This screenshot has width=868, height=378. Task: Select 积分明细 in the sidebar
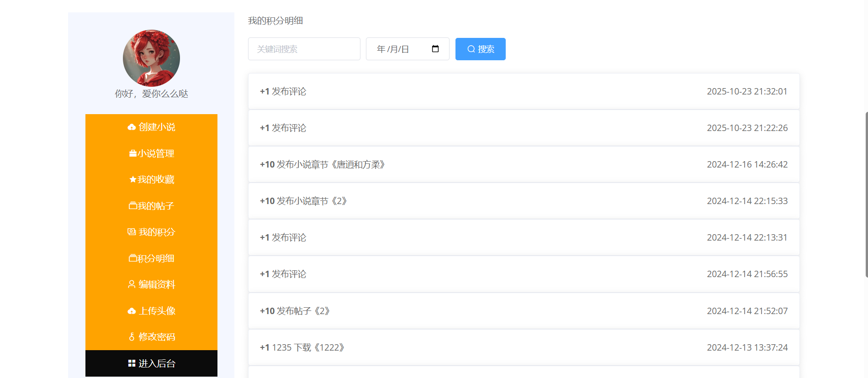point(151,258)
